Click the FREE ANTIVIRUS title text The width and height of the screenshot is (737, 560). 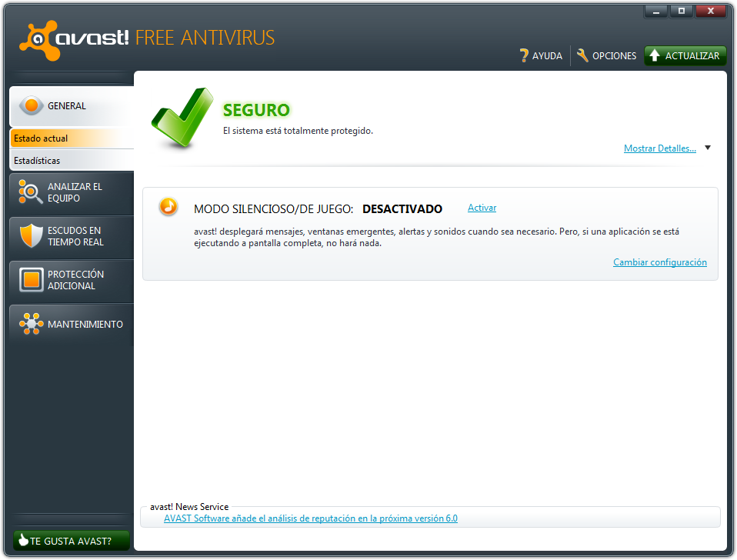205,38
